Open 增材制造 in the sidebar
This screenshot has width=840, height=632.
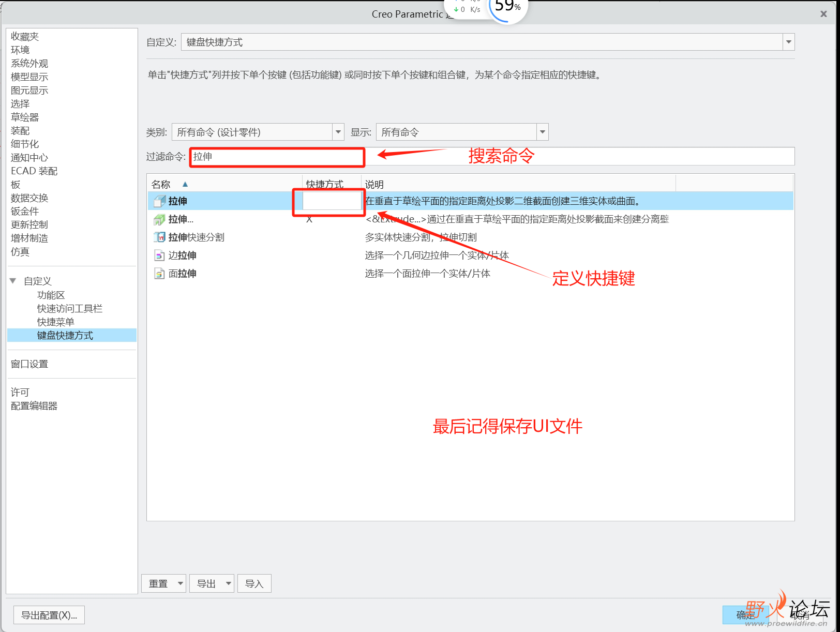click(x=29, y=238)
